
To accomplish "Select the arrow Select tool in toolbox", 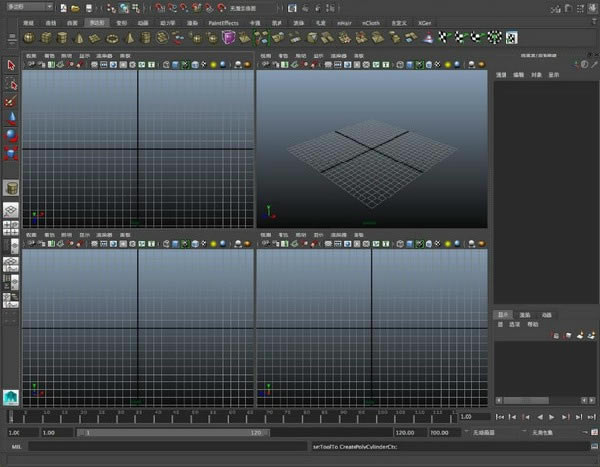I will pyautogui.click(x=11, y=65).
